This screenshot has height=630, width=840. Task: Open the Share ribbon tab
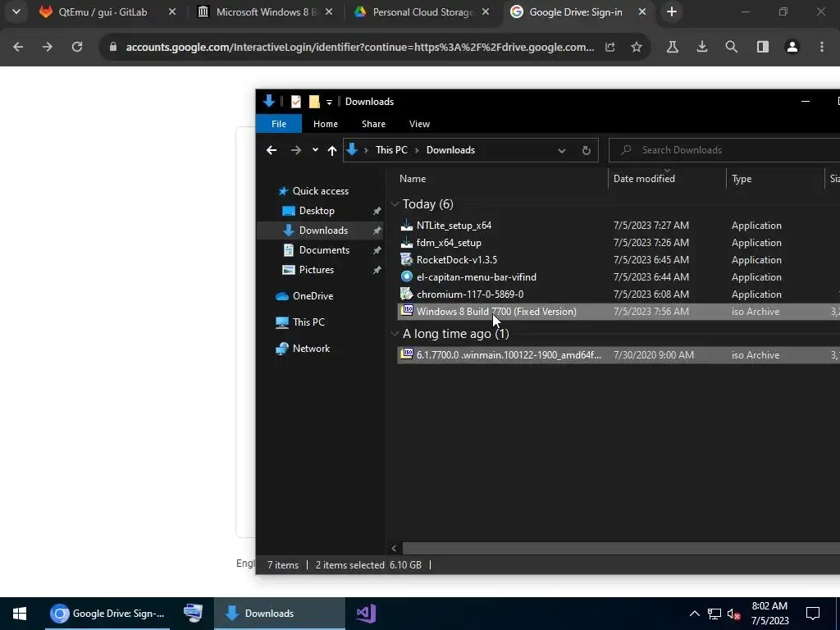click(373, 124)
